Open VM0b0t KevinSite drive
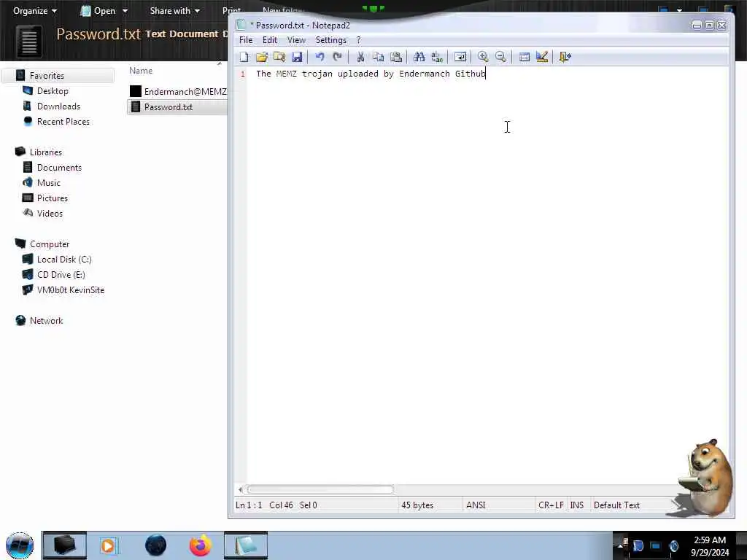 [71, 289]
